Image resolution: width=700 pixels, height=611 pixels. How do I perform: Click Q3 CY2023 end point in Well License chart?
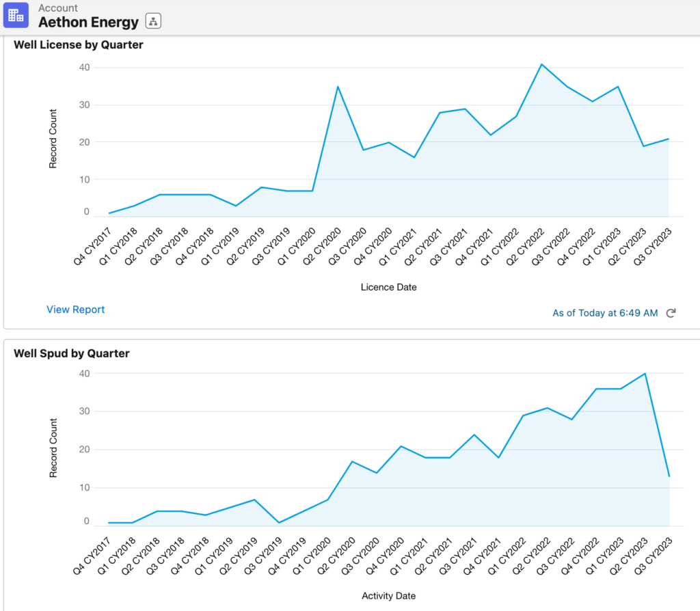(x=669, y=139)
